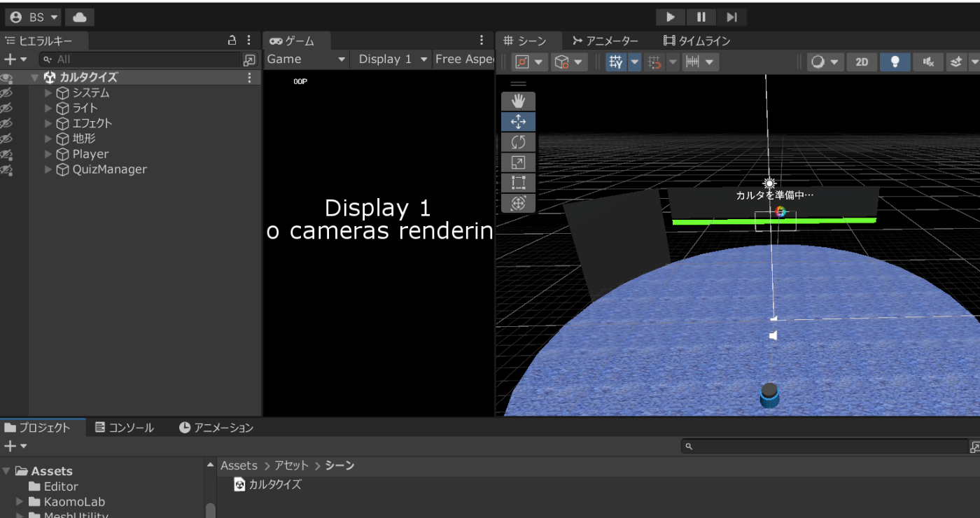Toggle the scene 2D view mode

coord(862,62)
